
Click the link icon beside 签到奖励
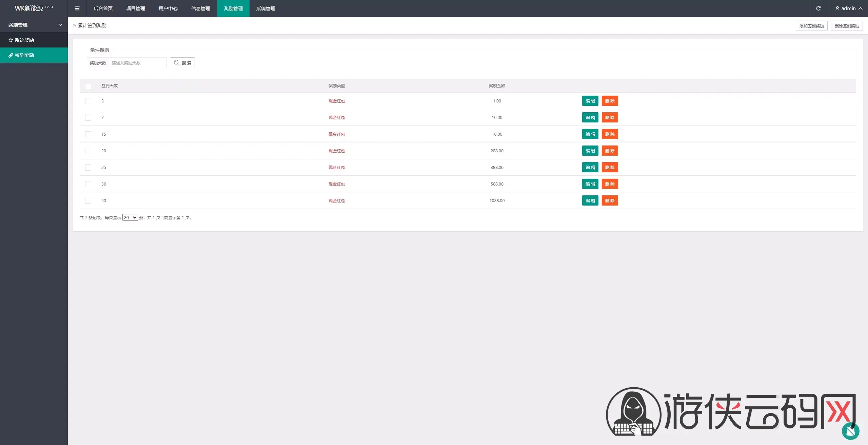pyautogui.click(x=11, y=55)
